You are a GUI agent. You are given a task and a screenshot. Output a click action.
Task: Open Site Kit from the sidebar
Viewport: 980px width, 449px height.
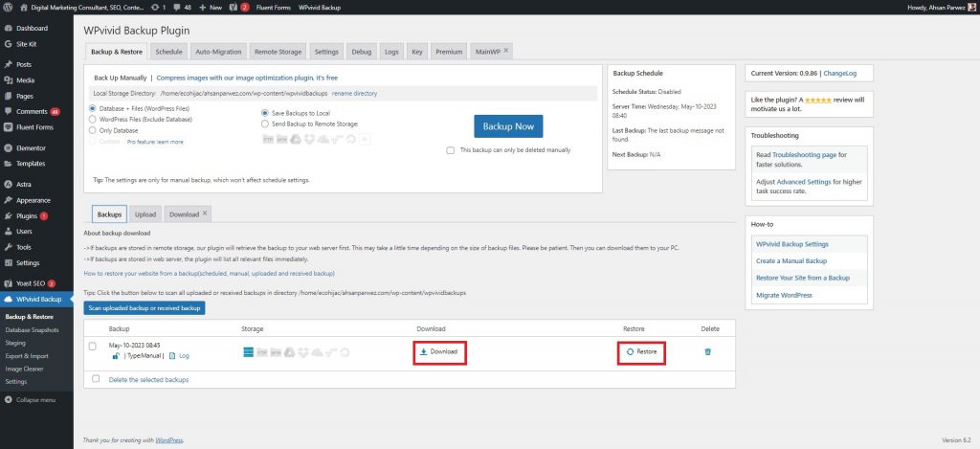pyautogui.click(x=26, y=44)
